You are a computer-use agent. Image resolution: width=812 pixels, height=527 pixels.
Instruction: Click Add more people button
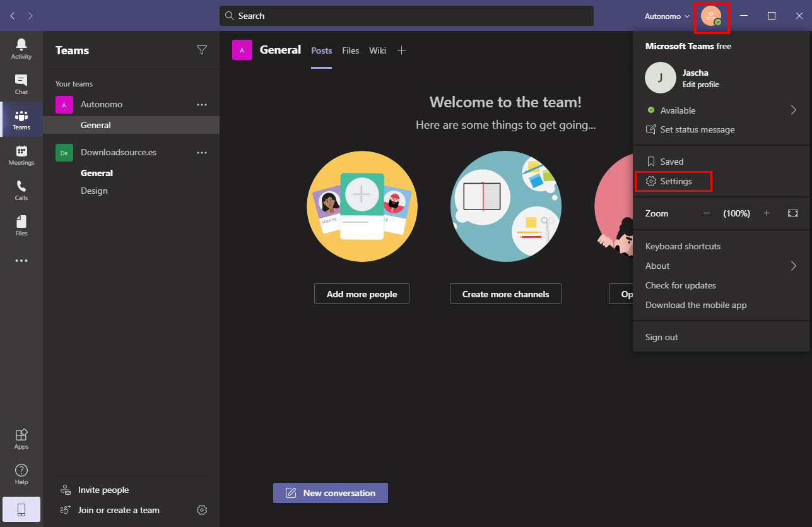[362, 294]
